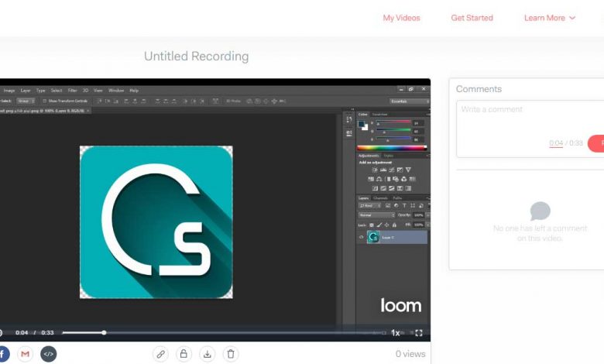Switch to the Swatches tab
This screenshot has width=604, height=364.
pyautogui.click(x=379, y=115)
